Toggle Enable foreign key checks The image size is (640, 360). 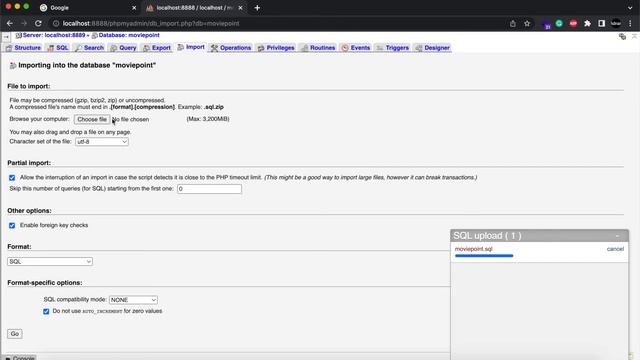[12, 225]
